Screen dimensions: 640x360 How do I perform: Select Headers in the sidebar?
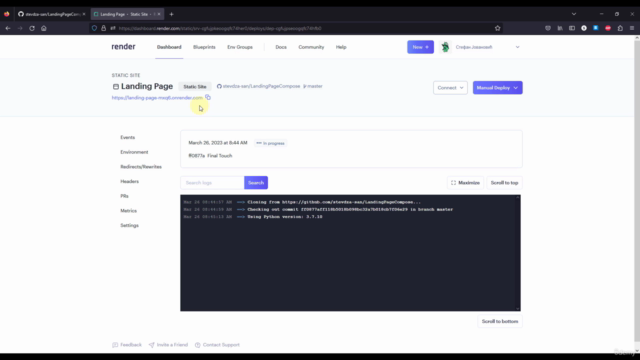129,181
